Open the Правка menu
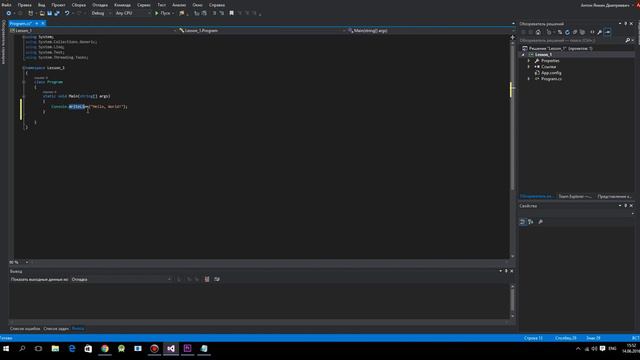The width and height of the screenshot is (640, 360). (24, 5)
